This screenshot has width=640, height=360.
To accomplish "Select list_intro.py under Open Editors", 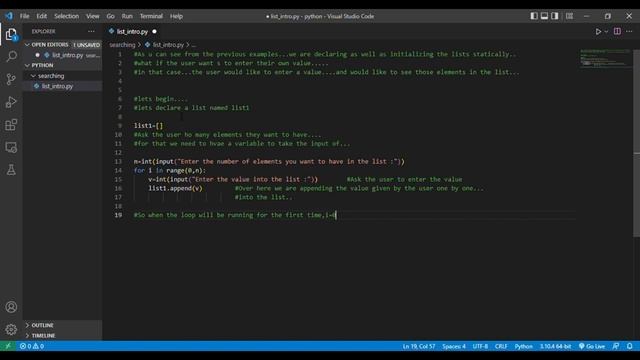I will click(67, 55).
